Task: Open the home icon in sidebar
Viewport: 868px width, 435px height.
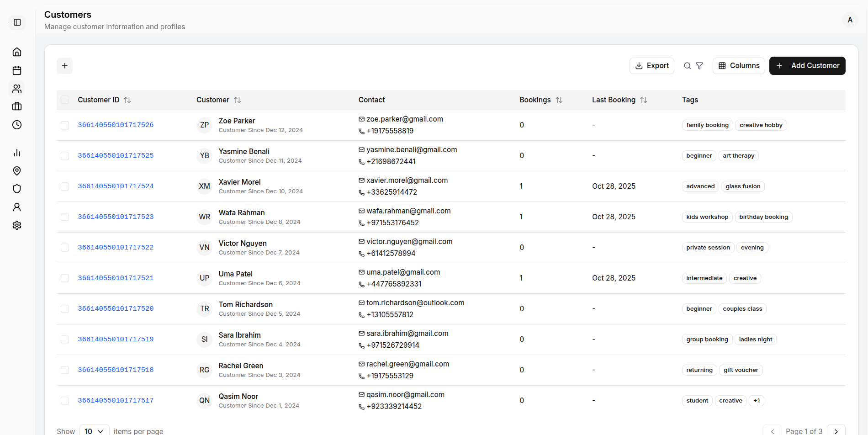Action: tap(17, 52)
